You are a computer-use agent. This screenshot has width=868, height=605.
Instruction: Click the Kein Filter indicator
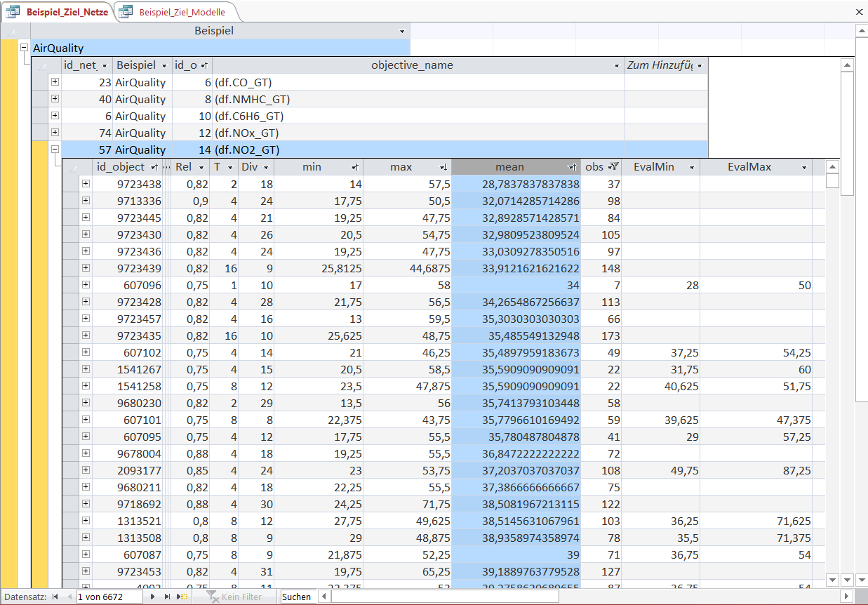coord(234,597)
